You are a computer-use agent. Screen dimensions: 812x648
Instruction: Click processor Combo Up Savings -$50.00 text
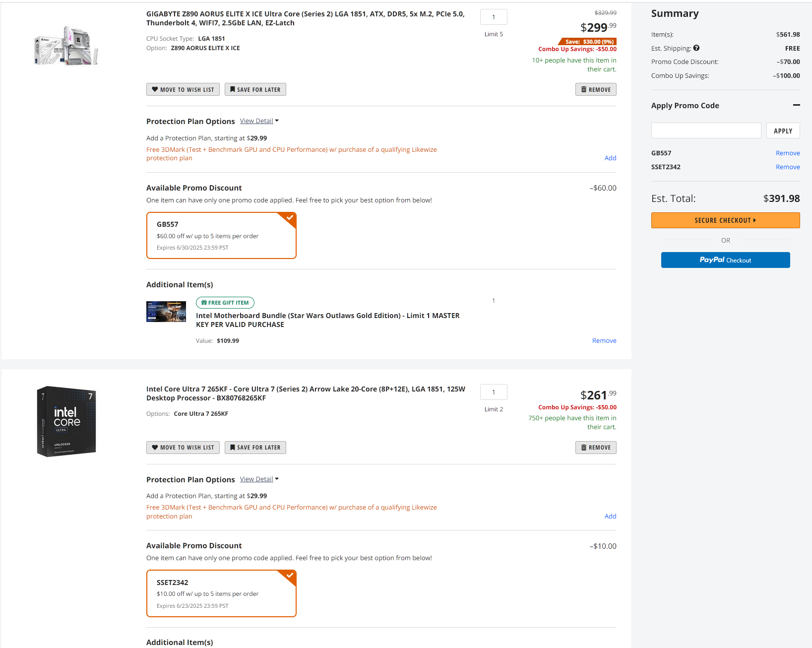pyautogui.click(x=577, y=407)
